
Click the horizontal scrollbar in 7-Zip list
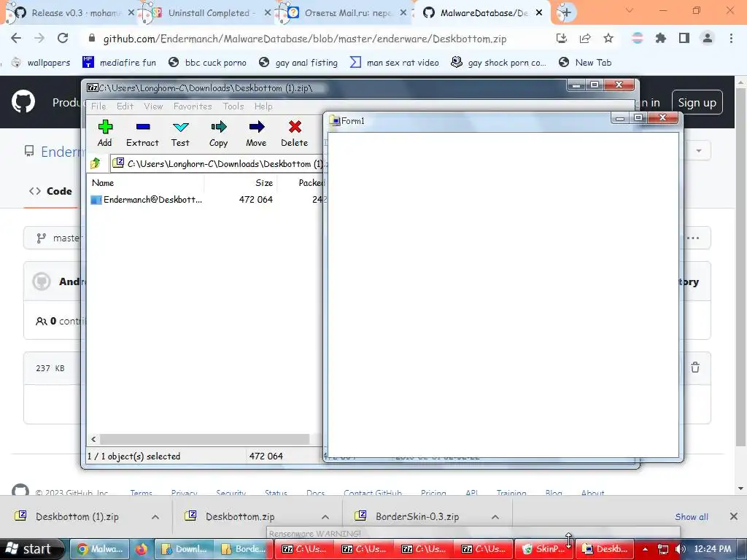coord(204,439)
